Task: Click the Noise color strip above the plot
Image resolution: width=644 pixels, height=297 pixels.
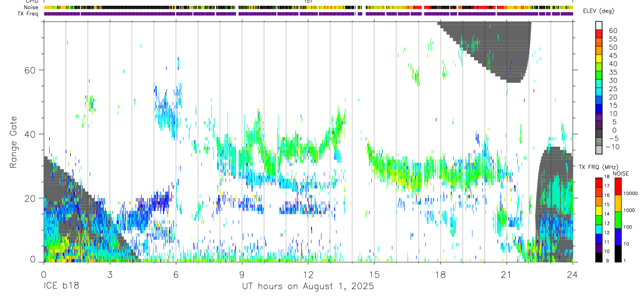Action: (x=308, y=8)
